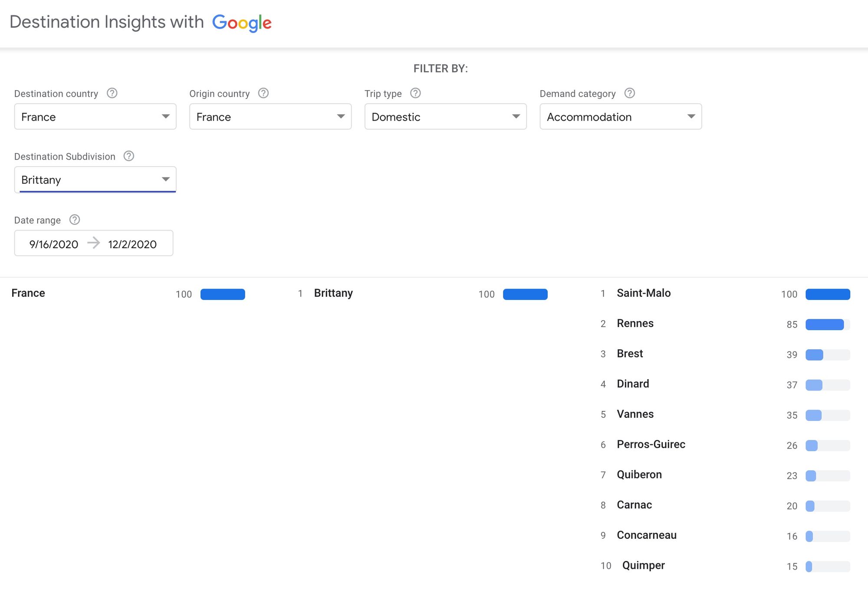This screenshot has width=868, height=610.
Task: Click help icon next to Destination country
Action: [x=112, y=93]
